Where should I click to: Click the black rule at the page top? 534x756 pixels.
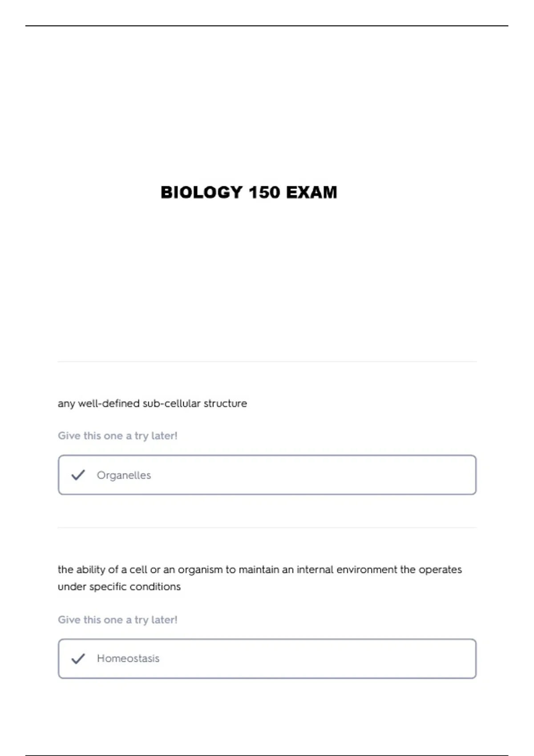coord(267,26)
